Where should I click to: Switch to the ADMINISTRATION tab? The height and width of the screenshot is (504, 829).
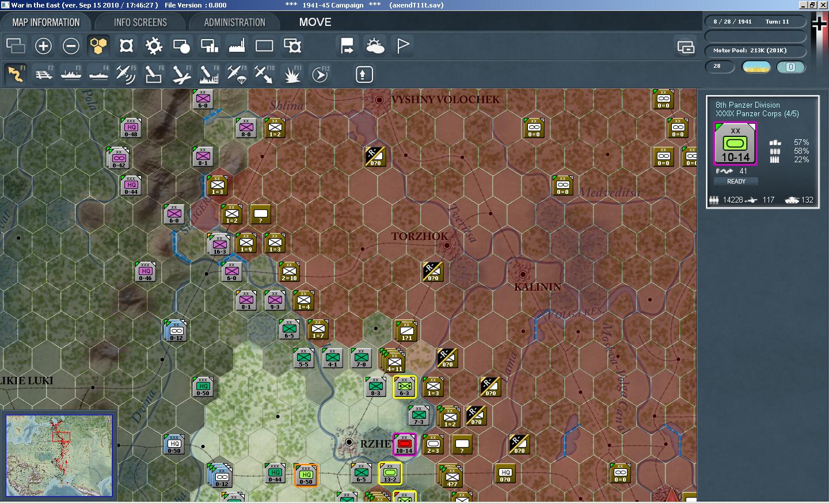coord(234,22)
